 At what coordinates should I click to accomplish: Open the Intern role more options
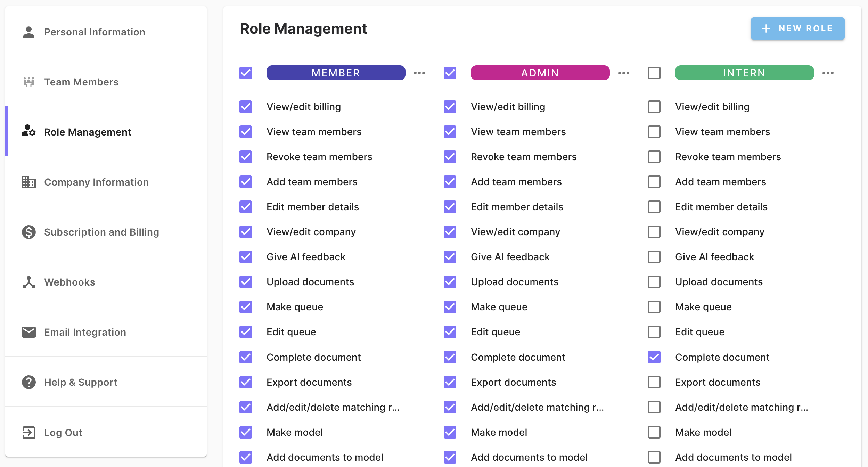click(828, 73)
